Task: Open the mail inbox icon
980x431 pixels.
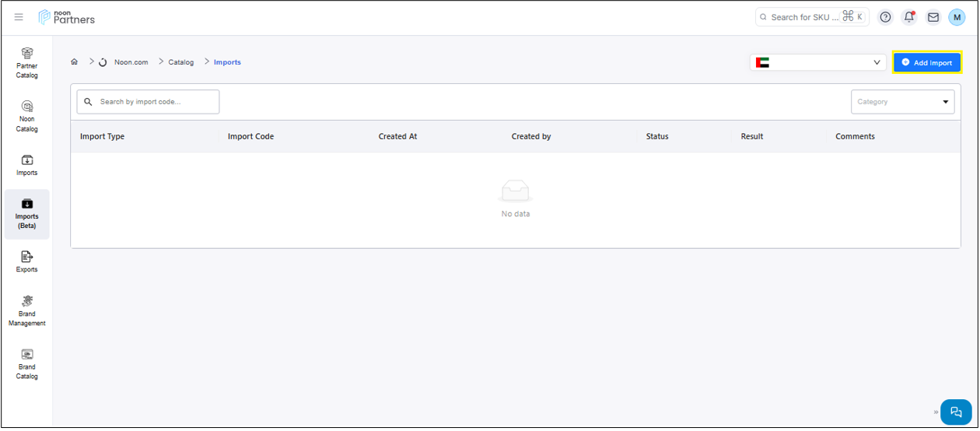Action: 933,17
